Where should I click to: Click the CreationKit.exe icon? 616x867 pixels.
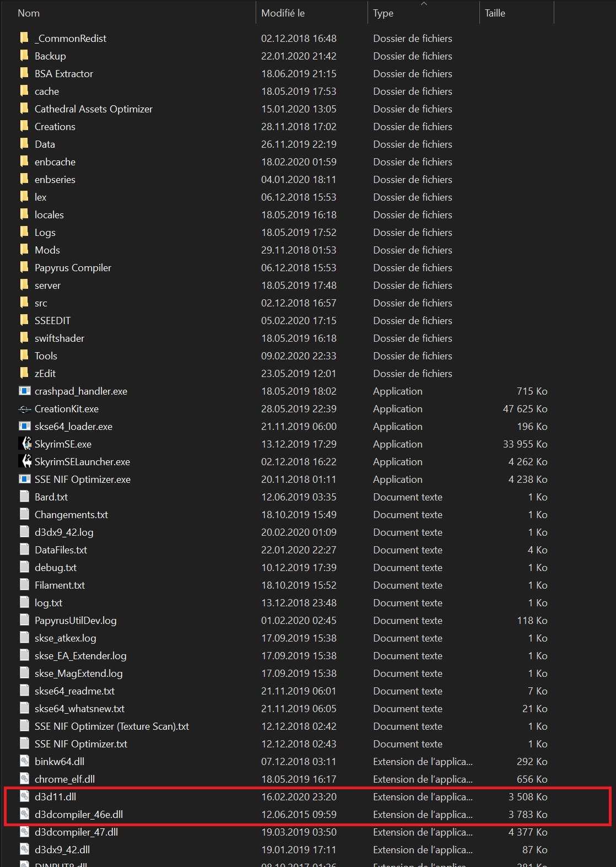pyautogui.click(x=24, y=408)
